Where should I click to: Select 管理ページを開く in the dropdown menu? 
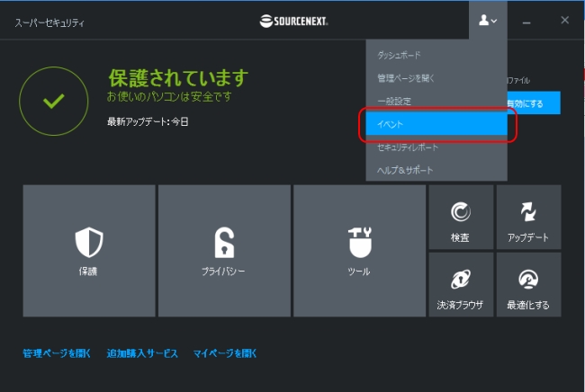click(436, 78)
